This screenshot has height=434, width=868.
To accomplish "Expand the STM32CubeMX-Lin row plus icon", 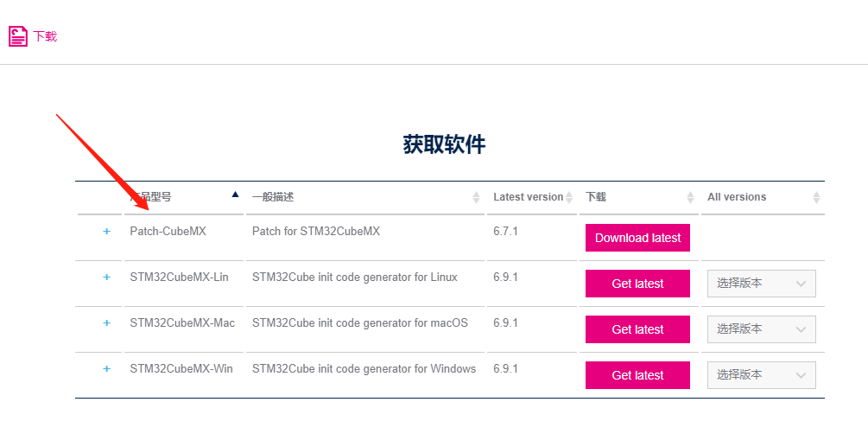I will (107, 278).
